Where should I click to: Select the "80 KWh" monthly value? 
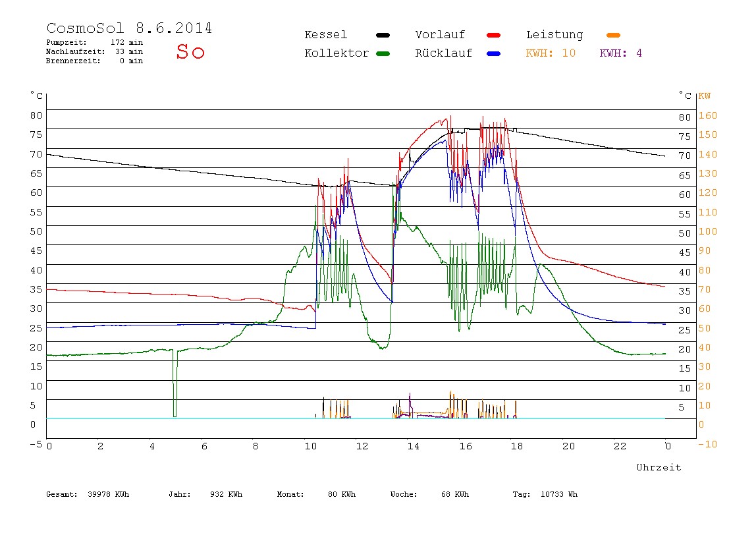tap(341, 494)
